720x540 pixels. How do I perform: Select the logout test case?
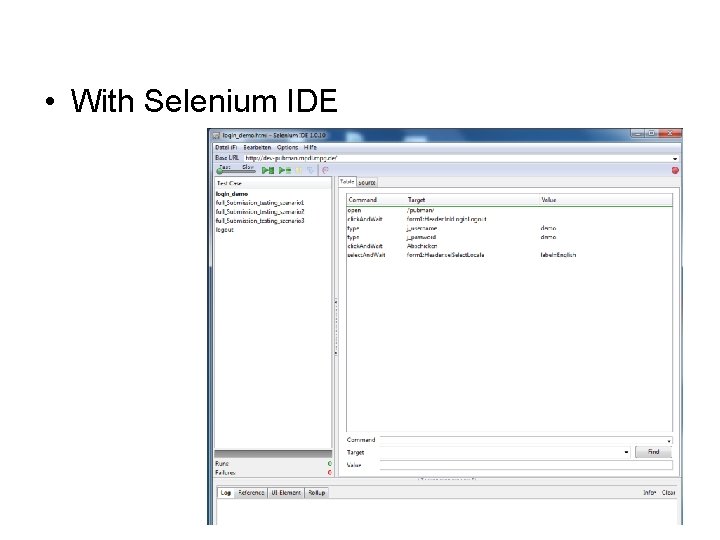pyautogui.click(x=225, y=230)
